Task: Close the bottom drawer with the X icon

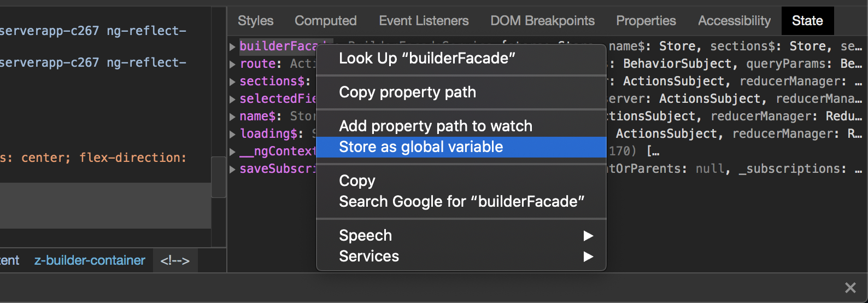Action: click(850, 288)
